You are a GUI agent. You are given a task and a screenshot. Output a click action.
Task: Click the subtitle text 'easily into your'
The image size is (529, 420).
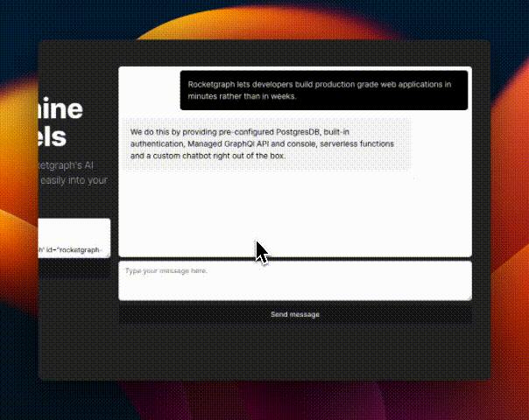click(x=74, y=180)
